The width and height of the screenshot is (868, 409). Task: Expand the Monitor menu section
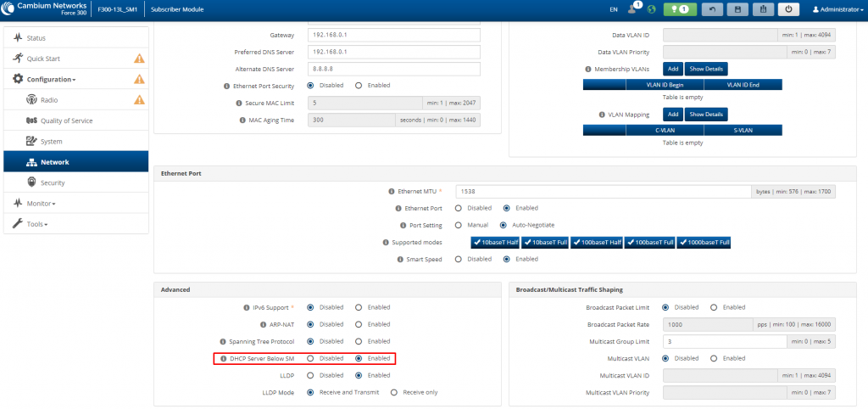pyautogui.click(x=40, y=204)
